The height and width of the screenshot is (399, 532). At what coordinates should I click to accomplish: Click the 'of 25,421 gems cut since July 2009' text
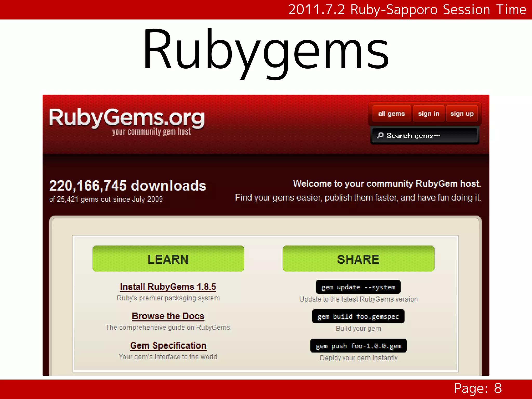coord(106,199)
